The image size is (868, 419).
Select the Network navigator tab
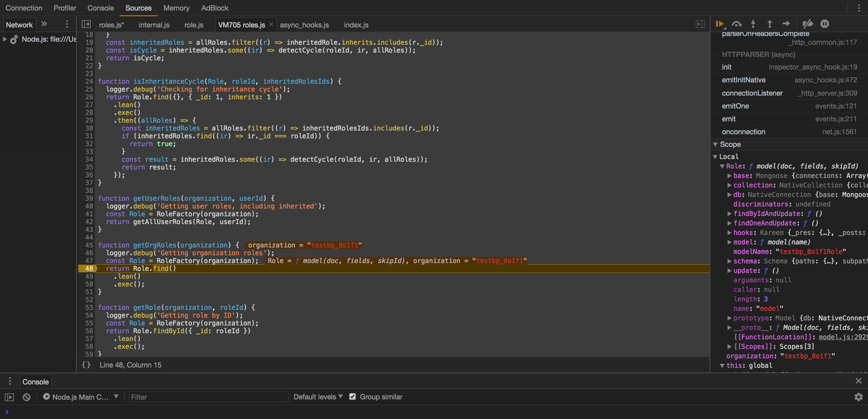point(19,25)
